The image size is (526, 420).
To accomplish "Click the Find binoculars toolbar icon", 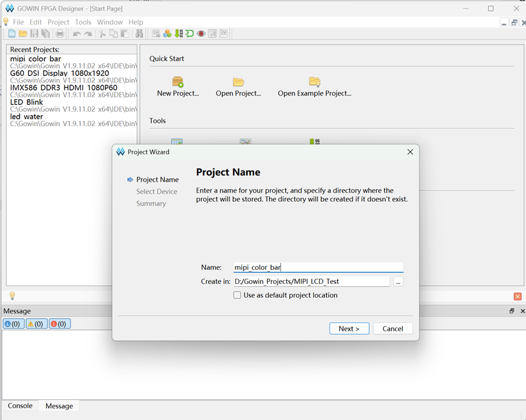I will tap(139, 33).
